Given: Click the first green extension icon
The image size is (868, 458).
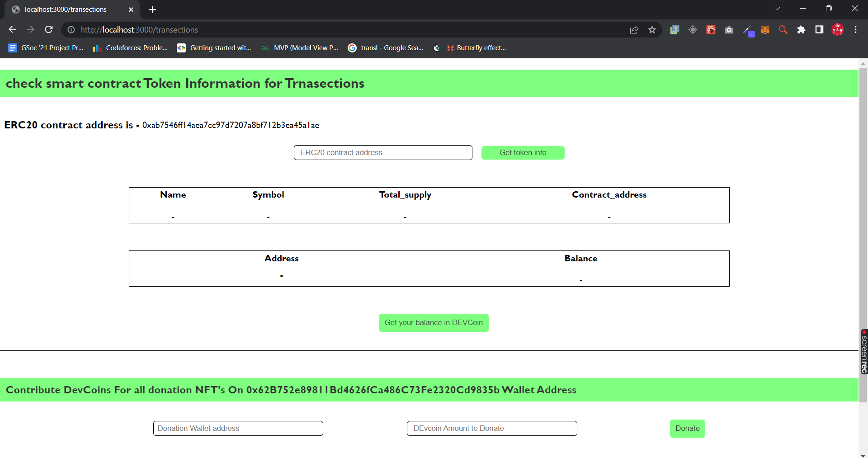Looking at the screenshot, I should coord(675,30).
